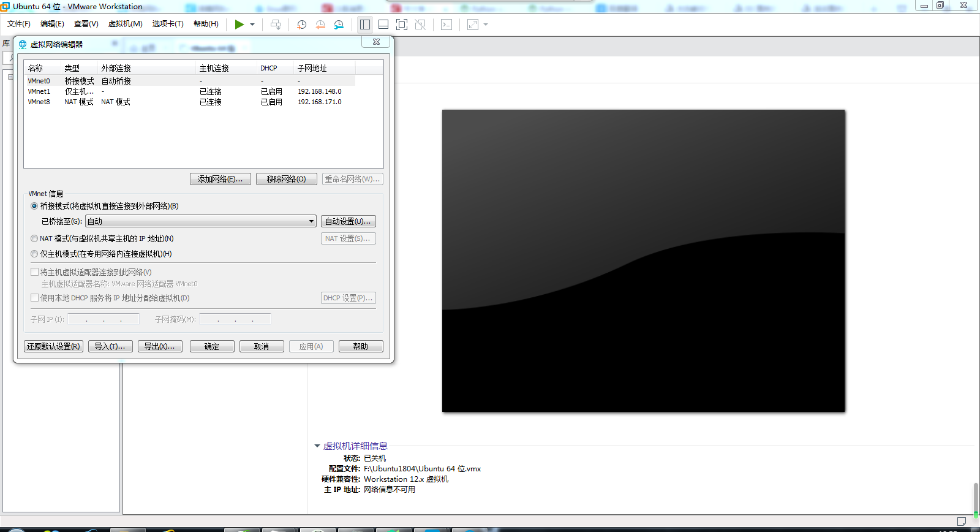Click the 子网 IP input field
980x532 pixels.
coord(104,319)
